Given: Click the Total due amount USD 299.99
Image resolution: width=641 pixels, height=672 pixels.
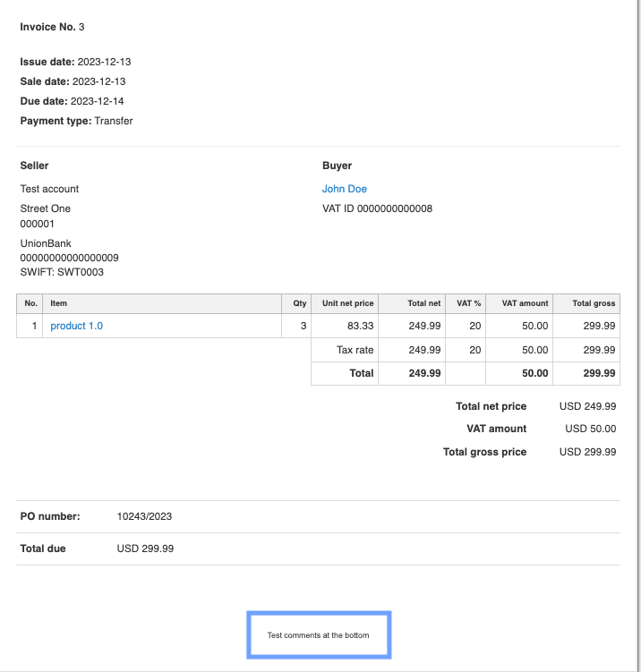Looking at the screenshot, I should click(x=145, y=549).
